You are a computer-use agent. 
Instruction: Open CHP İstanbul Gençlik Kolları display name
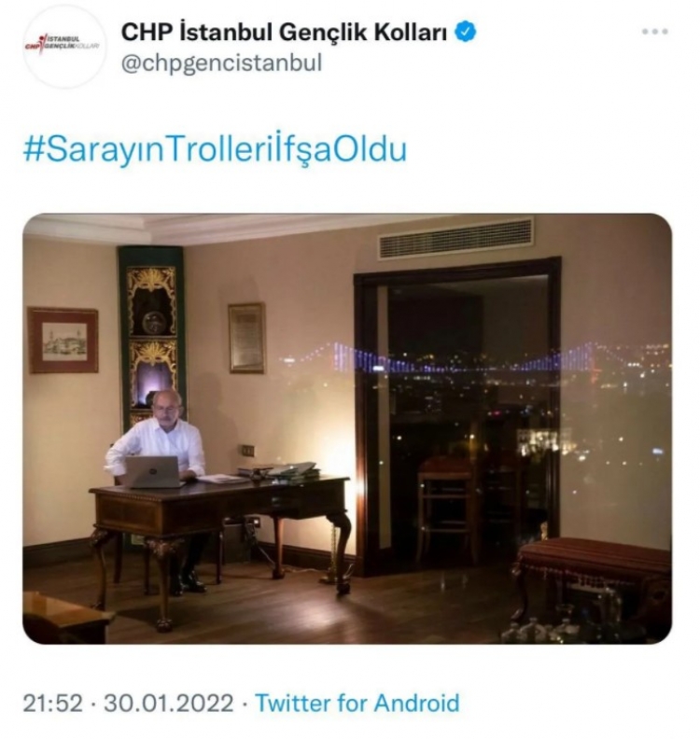click(284, 32)
